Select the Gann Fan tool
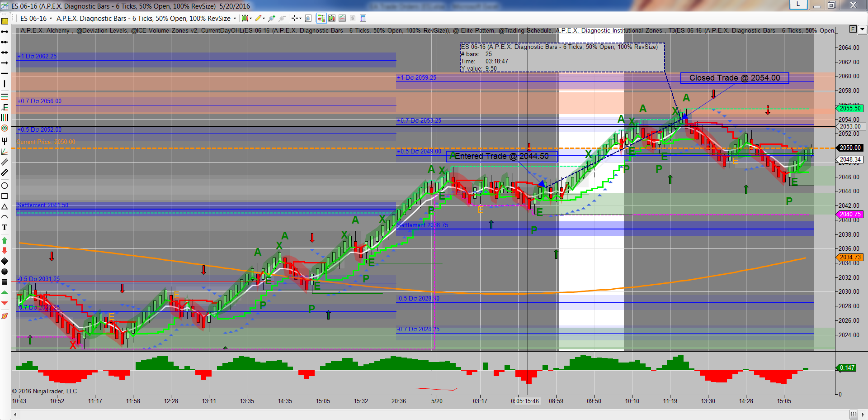The width and height of the screenshot is (868, 420). coord(5,152)
